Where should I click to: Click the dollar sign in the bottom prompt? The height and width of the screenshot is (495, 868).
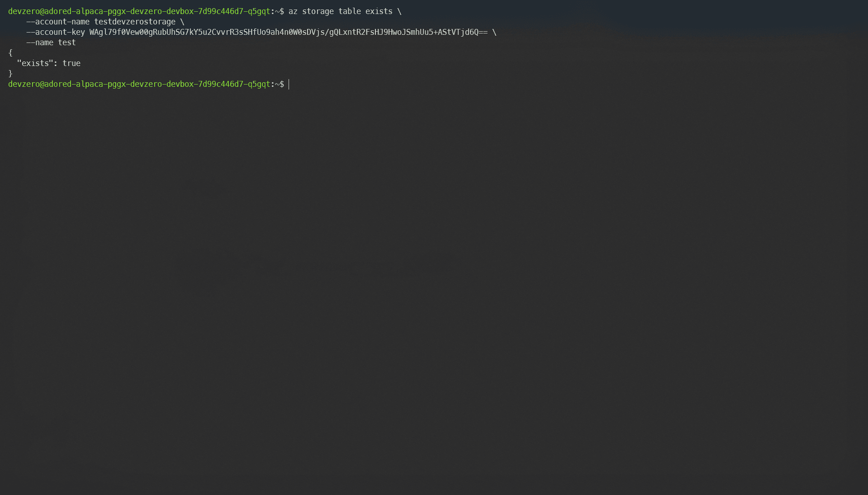[x=282, y=84]
